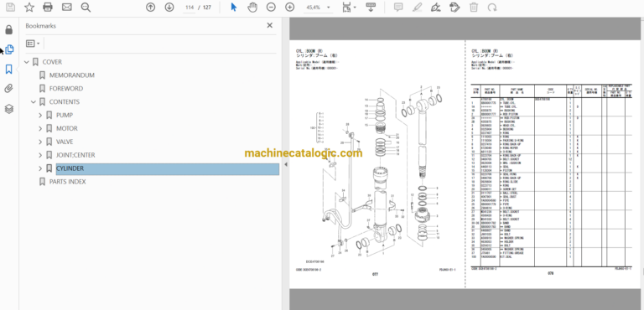Activate the Selection arrow tool

pyautogui.click(x=234, y=7)
